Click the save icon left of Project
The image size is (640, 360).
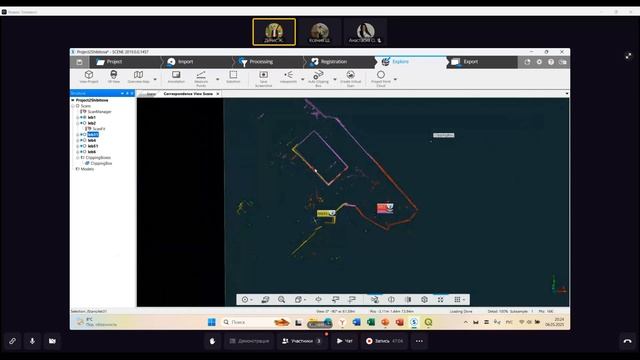tap(80, 62)
